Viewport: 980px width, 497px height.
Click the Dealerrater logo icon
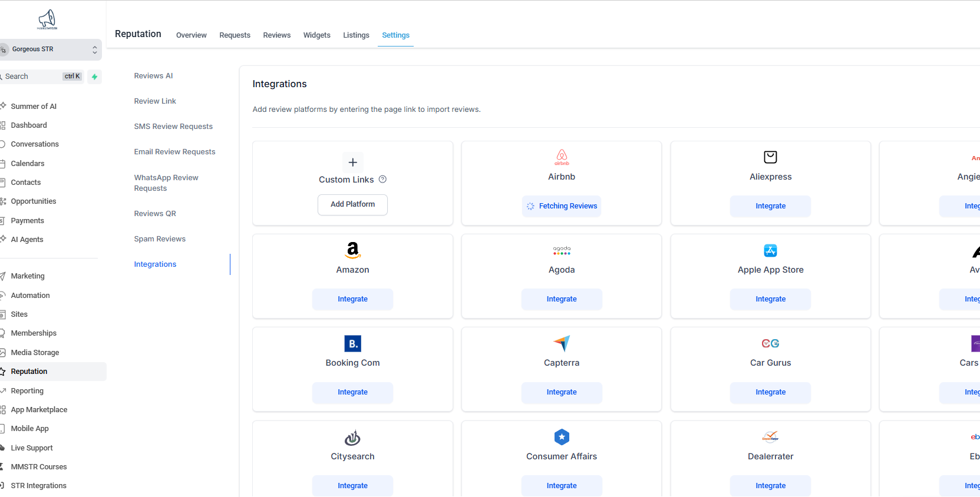770,437
